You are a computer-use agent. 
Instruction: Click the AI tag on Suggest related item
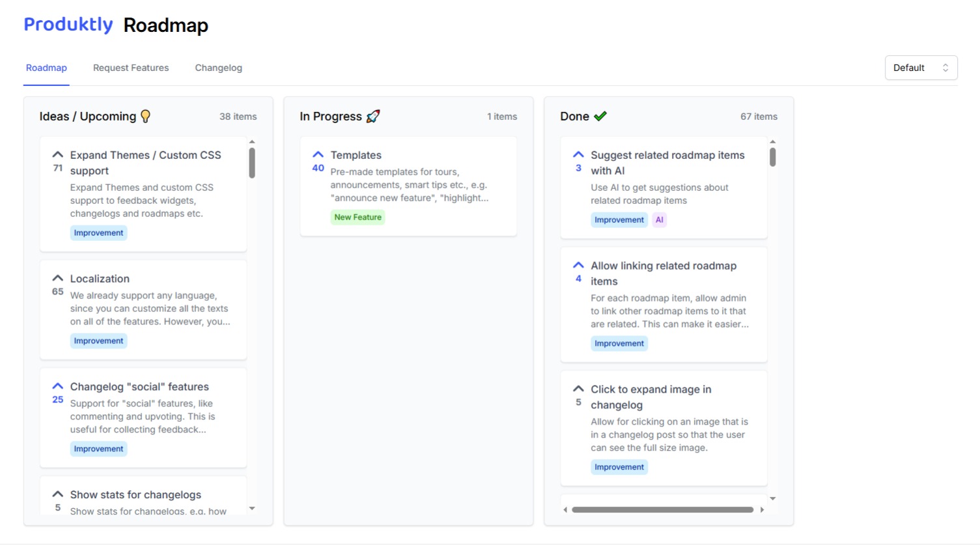pos(659,220)
